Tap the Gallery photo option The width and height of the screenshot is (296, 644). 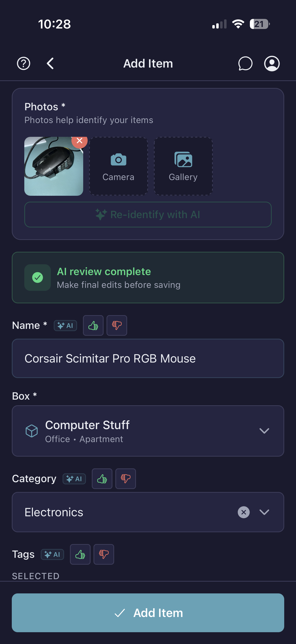(183, 166)
